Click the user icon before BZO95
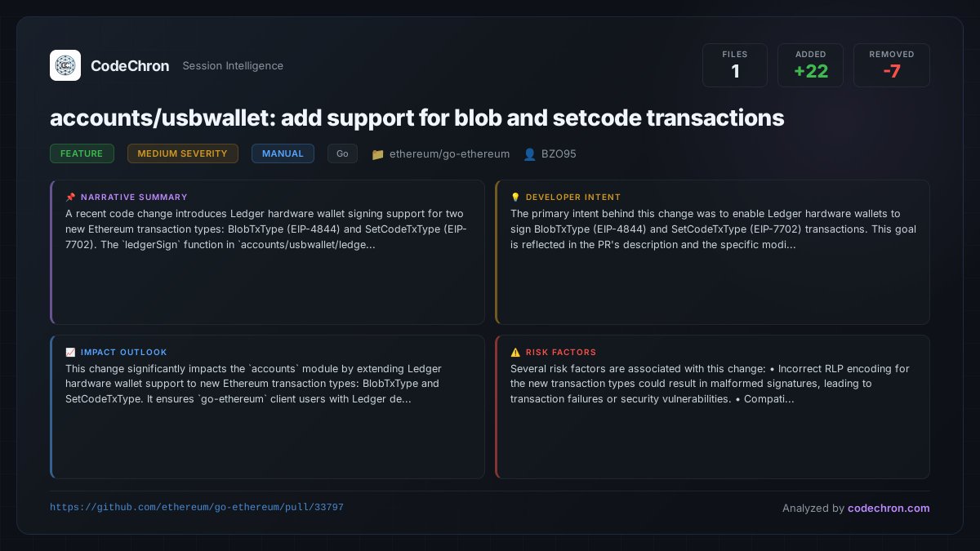The height and width of the screenshot is (551, 980). tap(529, 153)
